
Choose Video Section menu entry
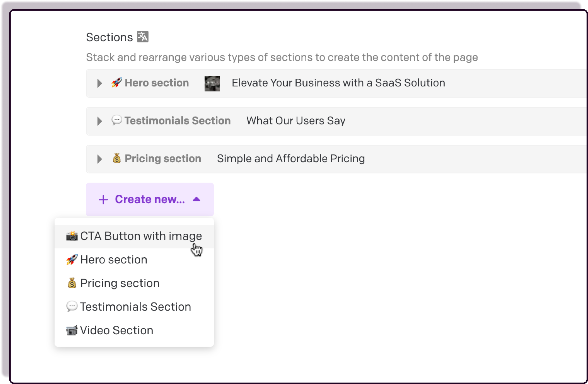(117, 330)
